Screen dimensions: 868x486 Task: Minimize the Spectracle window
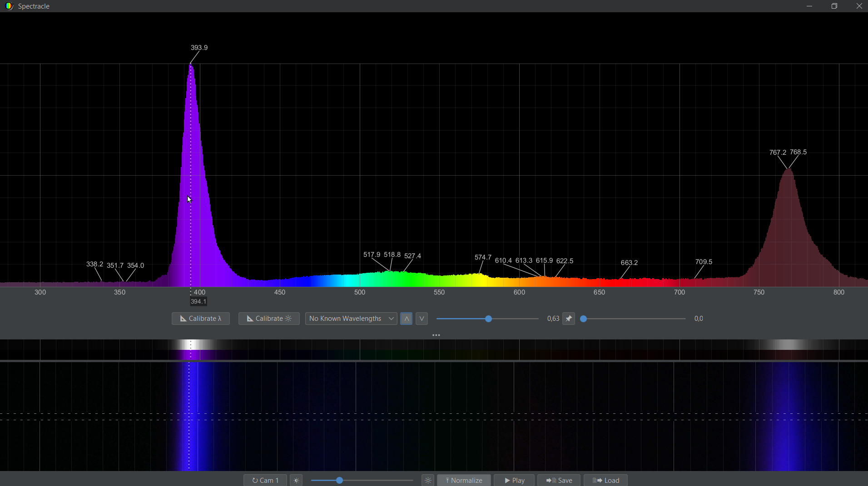point(809,6)
